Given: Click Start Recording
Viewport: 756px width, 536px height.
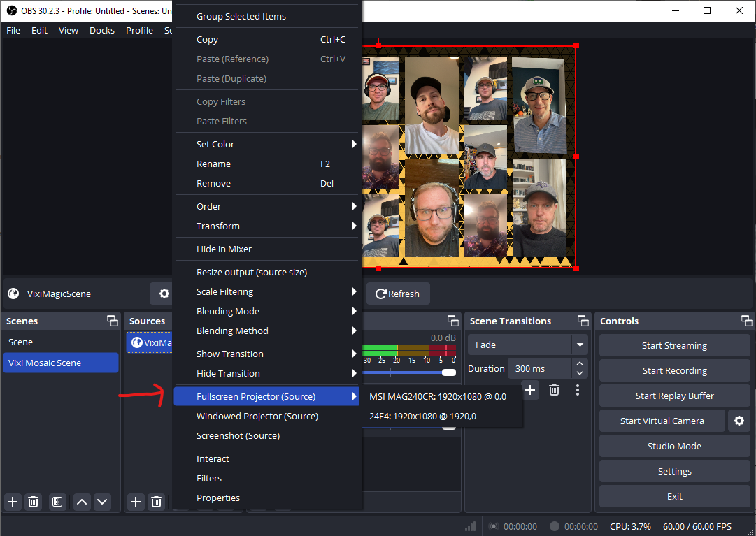Looking at the screenshot, I should (674, 371).
